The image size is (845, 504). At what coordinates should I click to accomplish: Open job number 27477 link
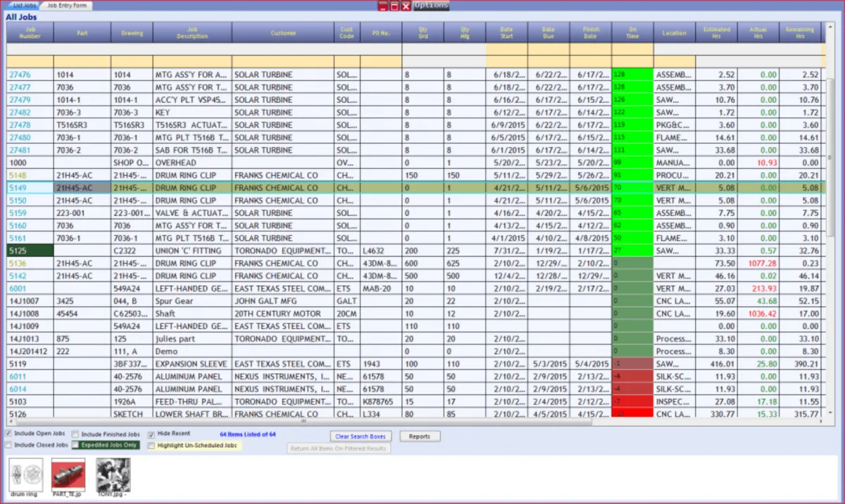pos(20,87)
